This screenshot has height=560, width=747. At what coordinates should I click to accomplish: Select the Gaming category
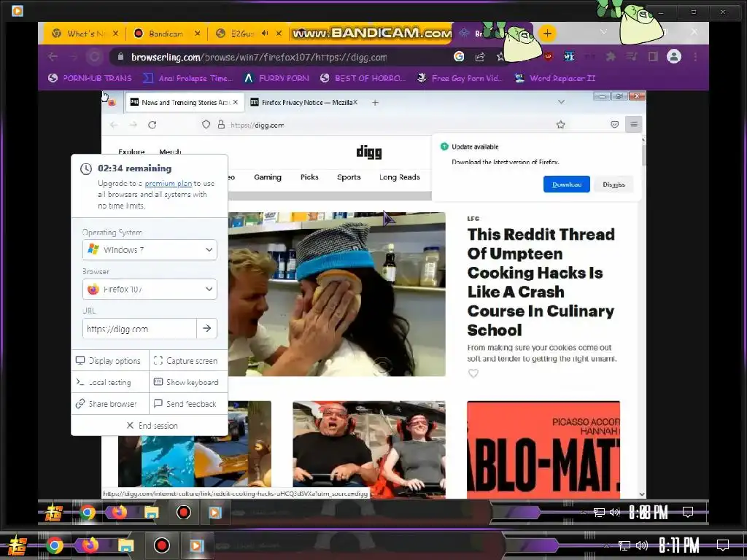tap(268, 177)
